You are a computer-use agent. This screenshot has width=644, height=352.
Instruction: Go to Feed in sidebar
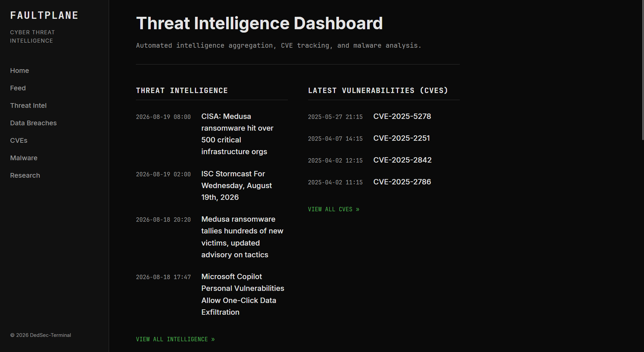coord(18,88)
